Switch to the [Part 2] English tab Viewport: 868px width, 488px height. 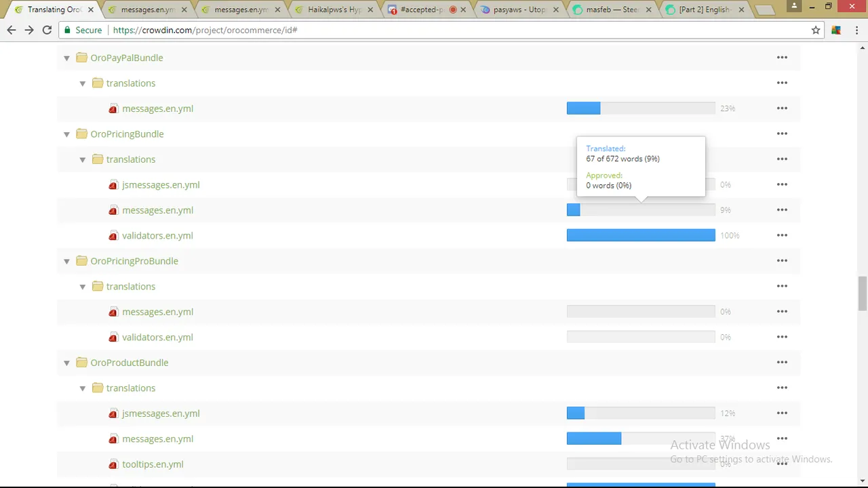tap(705, 9)
